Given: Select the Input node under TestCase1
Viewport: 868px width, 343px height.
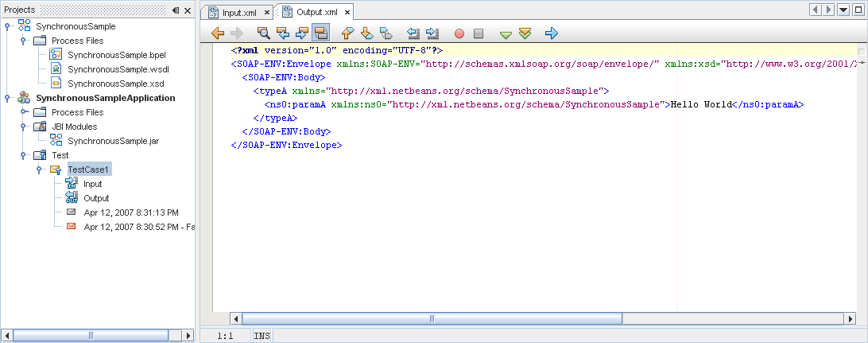Looking at the screenshot, I should coord(93,184).
